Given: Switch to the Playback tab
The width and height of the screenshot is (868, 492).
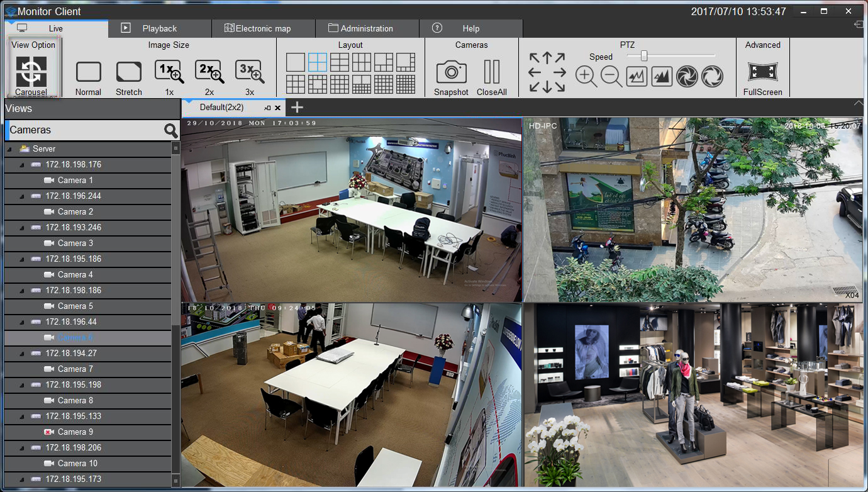Looking at the screenshot, I should pos(159,28).
